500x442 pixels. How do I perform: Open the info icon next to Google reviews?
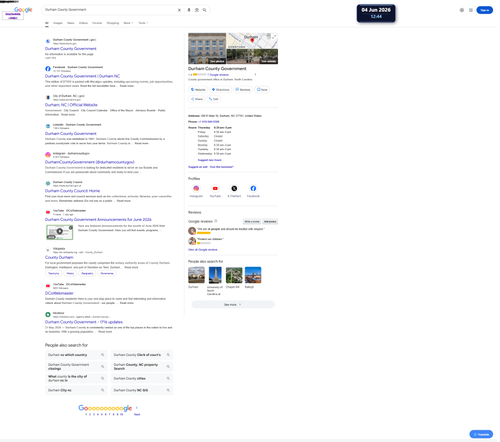coord(216,221)
